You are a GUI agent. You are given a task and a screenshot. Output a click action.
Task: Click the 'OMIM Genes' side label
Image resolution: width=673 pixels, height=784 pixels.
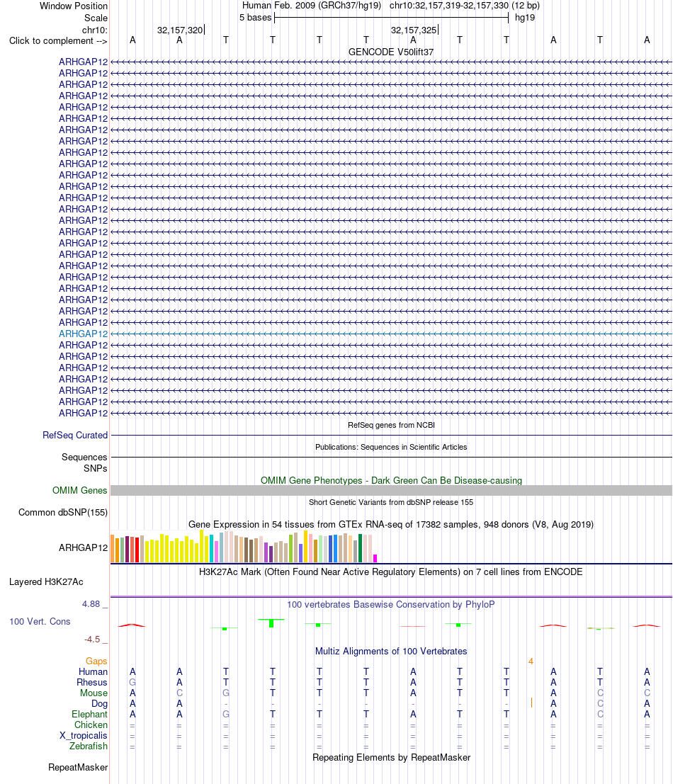click(79, 491)
